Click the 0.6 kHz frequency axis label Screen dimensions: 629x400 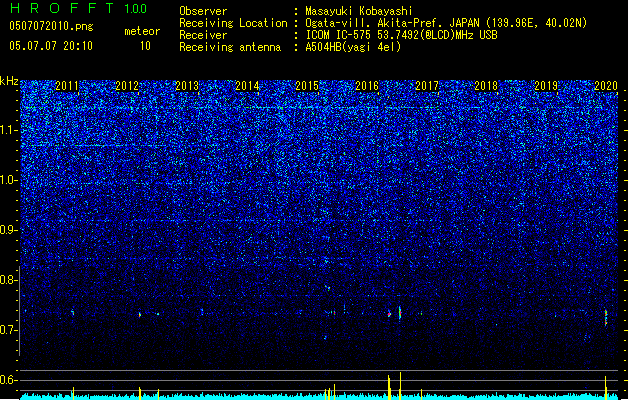click(x=9, y=380)
